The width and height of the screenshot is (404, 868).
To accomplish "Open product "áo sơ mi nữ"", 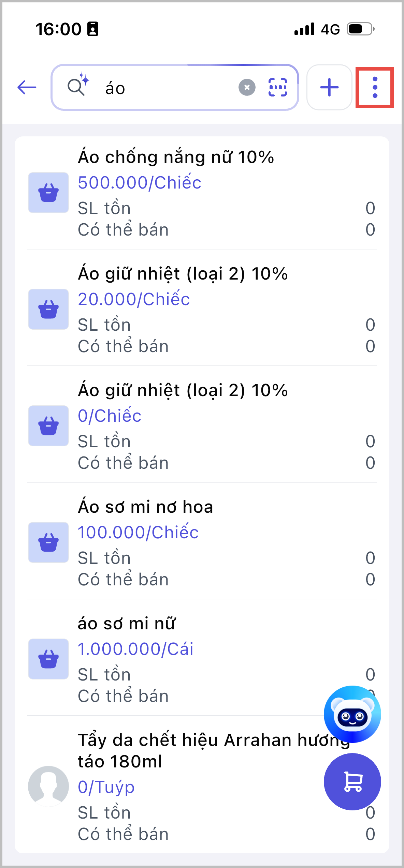I will (x=126, y=624).
